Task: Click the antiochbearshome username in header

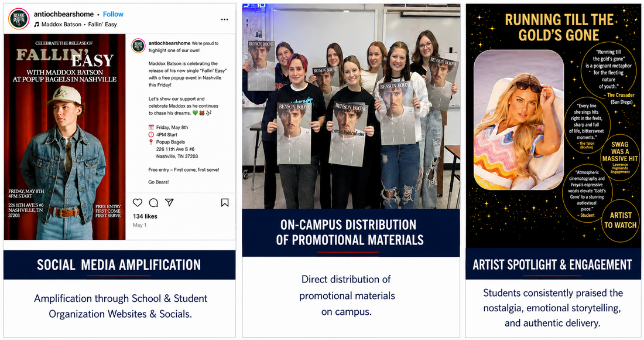Action: coord(64,14)
